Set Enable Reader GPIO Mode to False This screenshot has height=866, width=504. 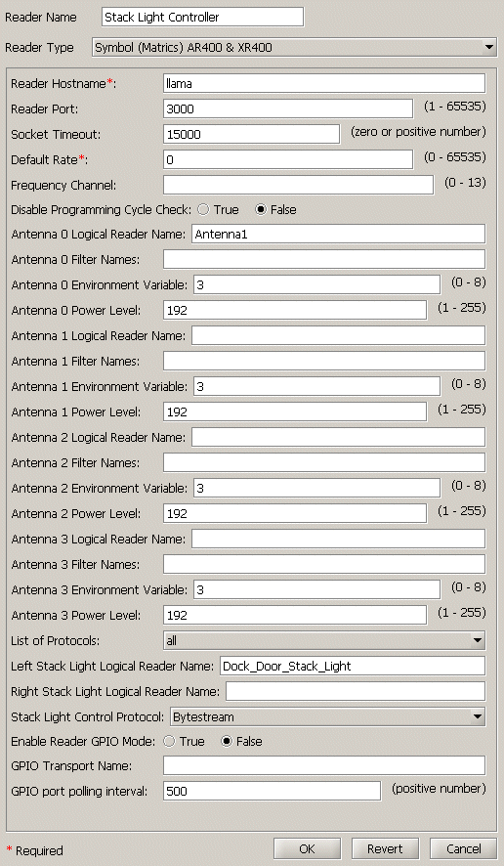tap(227, 741)
